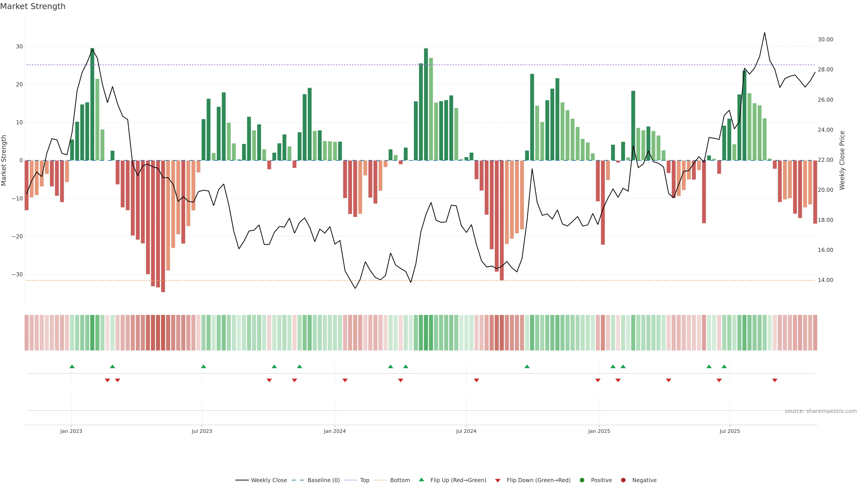Click the Positive green circle legend icon
The image size is (868, 488).
(582, 480)
